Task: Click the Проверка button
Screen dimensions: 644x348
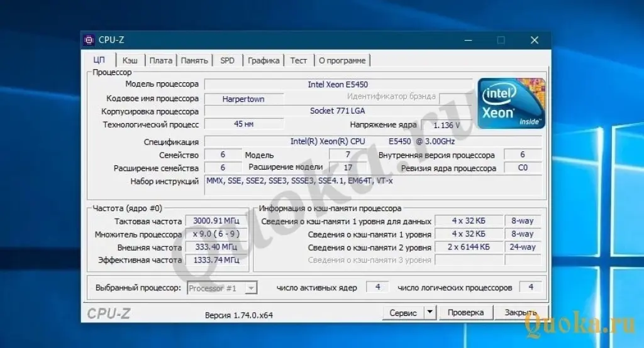Action: (x=465, y=313)
